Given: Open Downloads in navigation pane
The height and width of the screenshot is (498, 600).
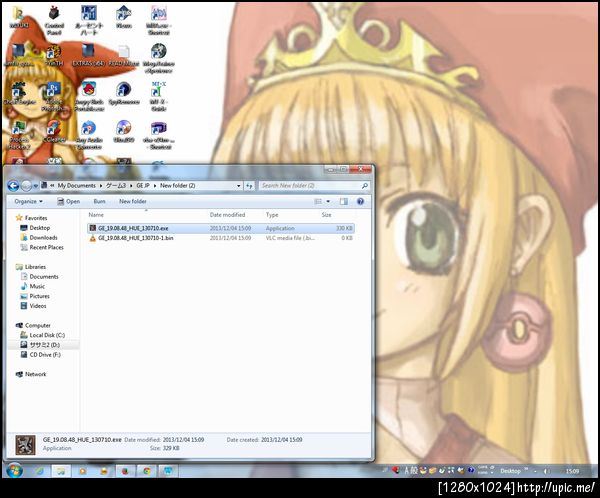Looking at the screenshot, I should (x=39, y=238).
